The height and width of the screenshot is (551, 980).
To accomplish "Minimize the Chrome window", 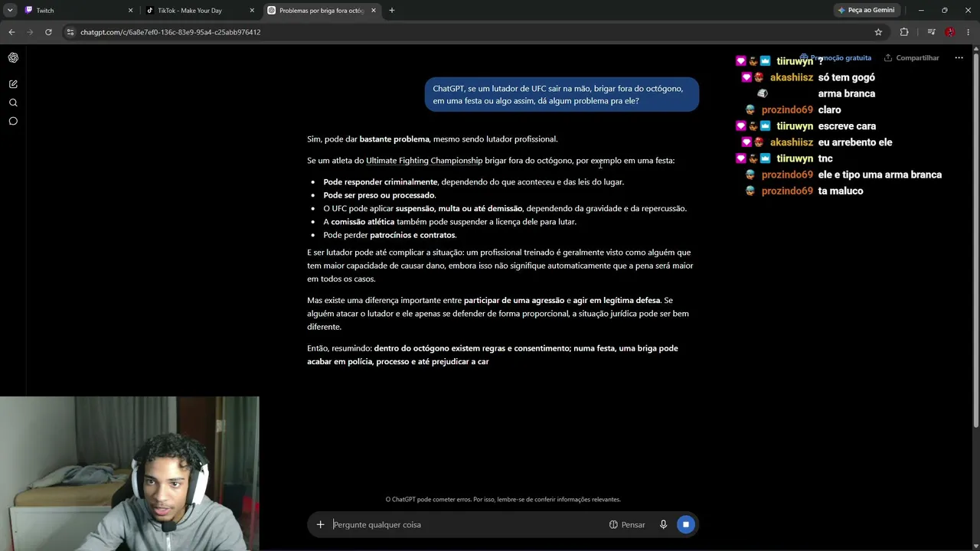I will click(921, 10).
